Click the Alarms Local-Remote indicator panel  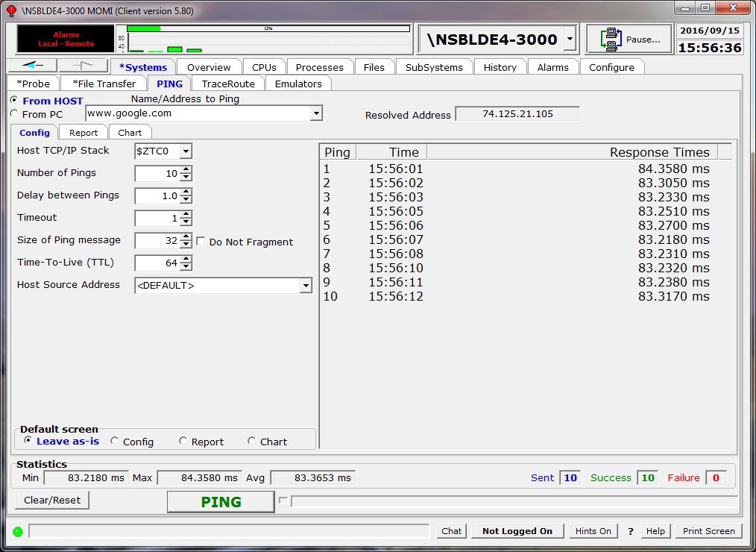66,40
